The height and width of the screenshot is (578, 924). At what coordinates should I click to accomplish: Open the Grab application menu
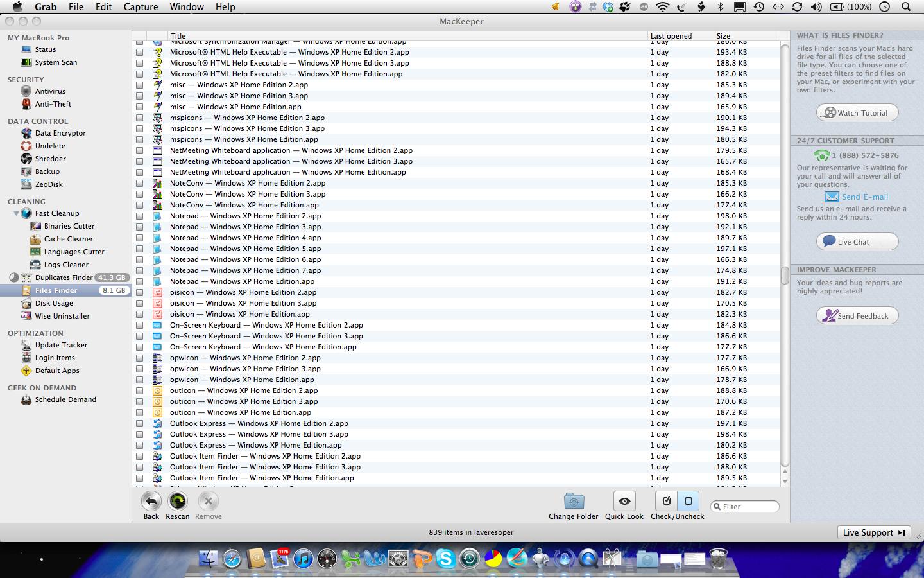46,7
